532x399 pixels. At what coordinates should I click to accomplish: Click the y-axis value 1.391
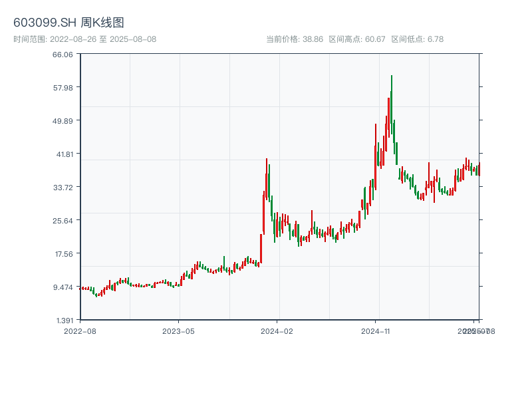(65, 321)
